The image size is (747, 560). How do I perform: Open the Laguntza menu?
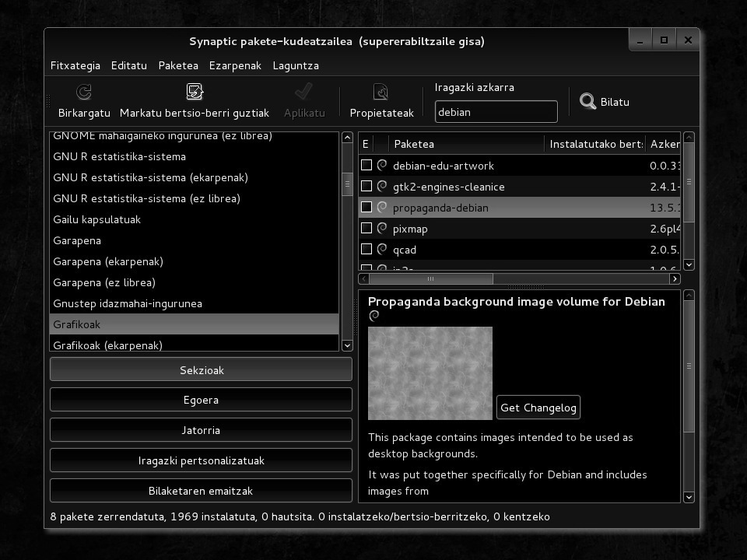click(296, 65)
